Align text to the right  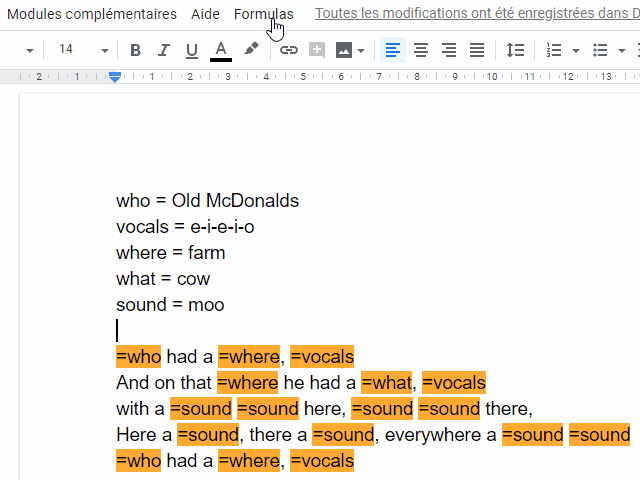pos(449,50)
